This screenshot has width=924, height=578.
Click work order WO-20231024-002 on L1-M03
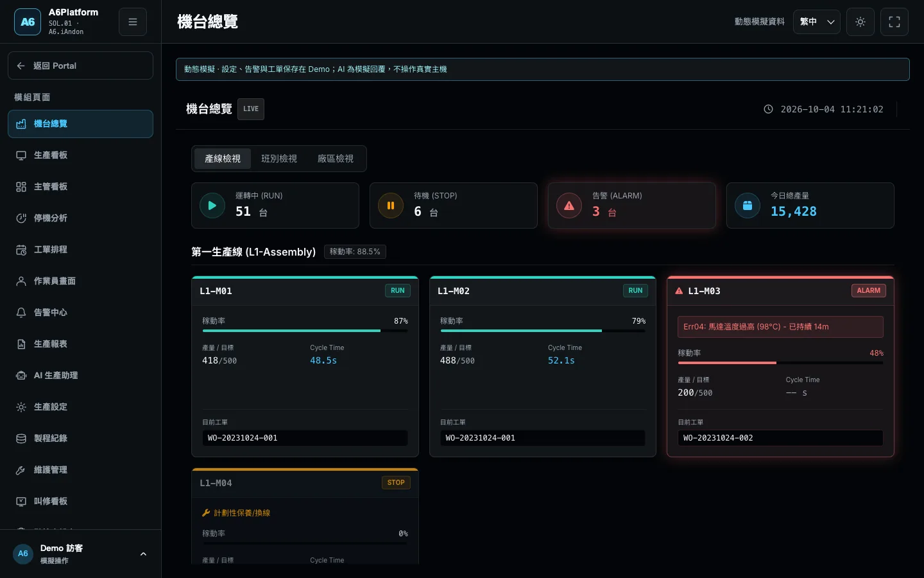[x=780, y=438]
